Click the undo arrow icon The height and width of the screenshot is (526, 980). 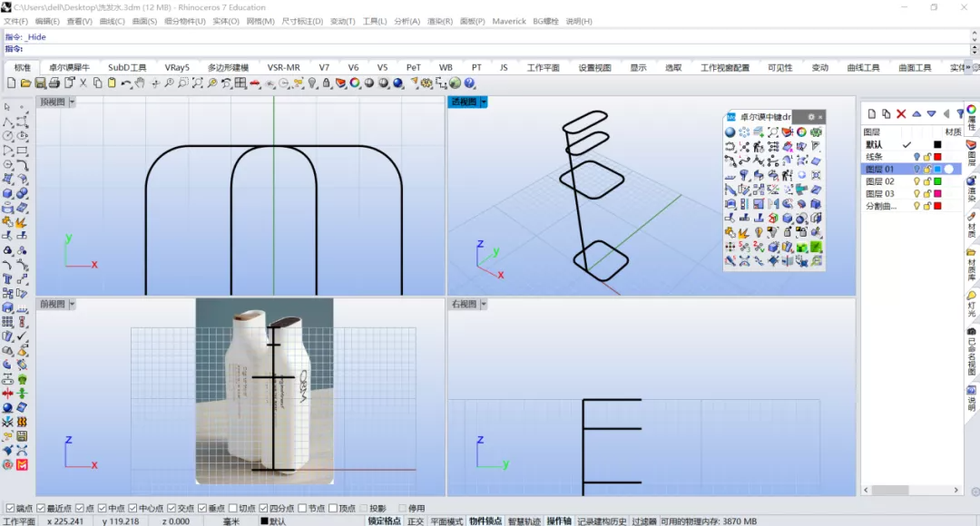tap(126, 83)
